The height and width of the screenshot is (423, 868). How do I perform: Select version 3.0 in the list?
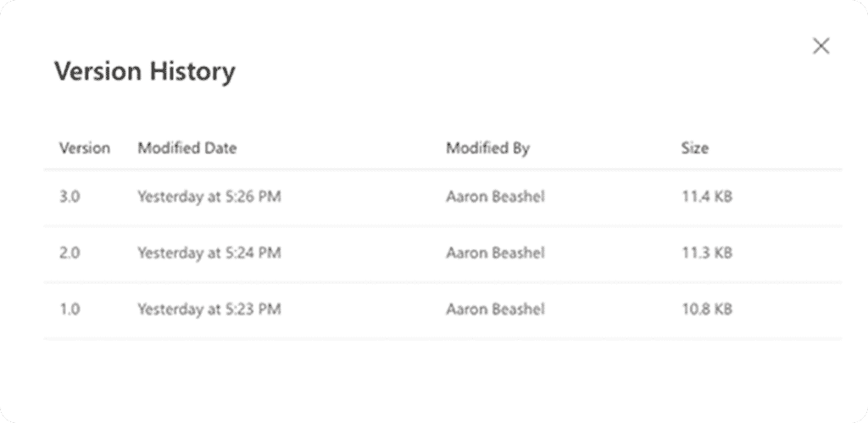[x=70, y=198]
